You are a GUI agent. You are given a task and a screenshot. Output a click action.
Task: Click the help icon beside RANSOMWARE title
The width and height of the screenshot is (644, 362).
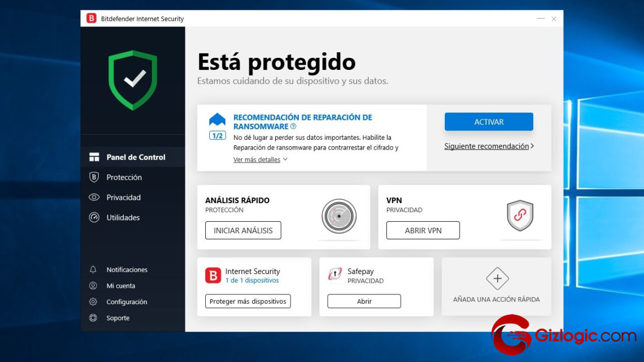[x=293, y=127]
